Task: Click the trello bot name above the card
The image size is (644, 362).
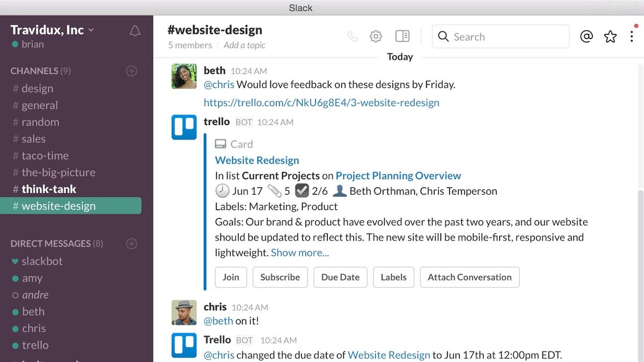Action: point(217,122)
